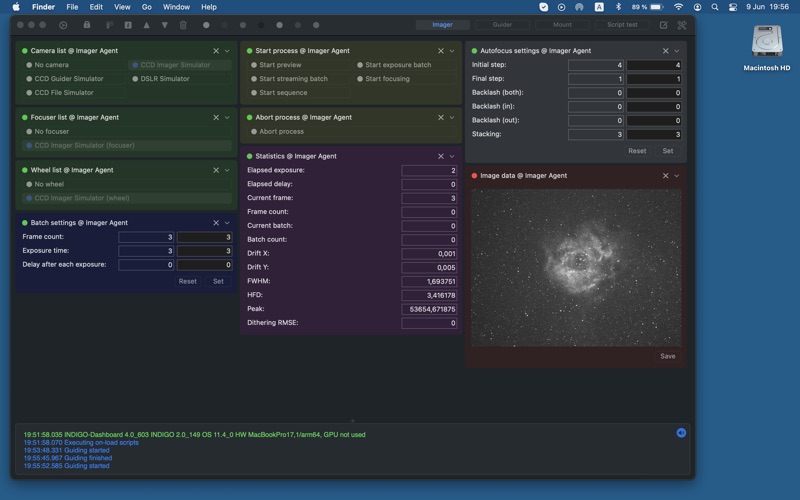
Task: Click the Rosette nebula image preview
Action: pos(576,268)
